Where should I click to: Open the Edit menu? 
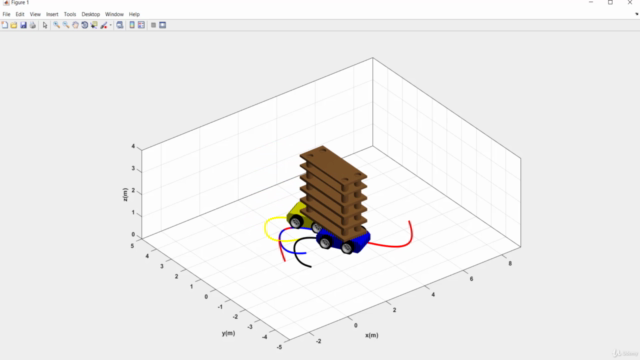pos(20,14)
